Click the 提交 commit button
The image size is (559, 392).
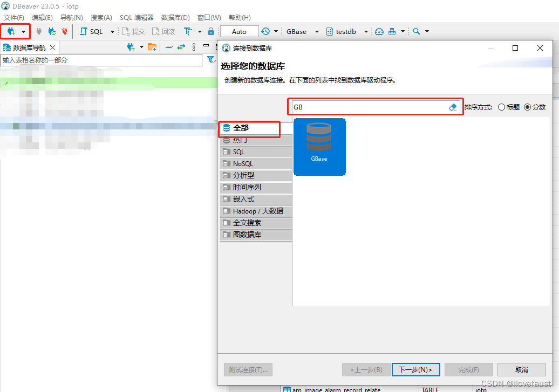pos(134,32)
